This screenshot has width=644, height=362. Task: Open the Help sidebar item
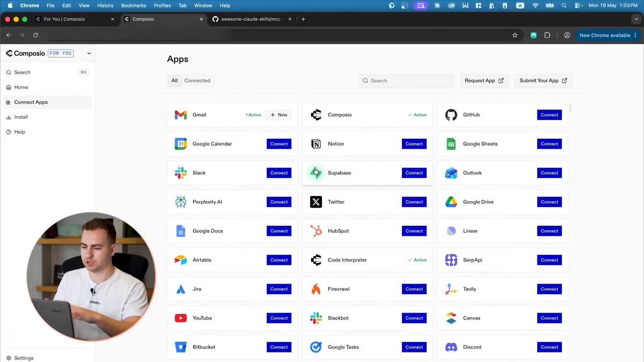(x=48, y=132)
